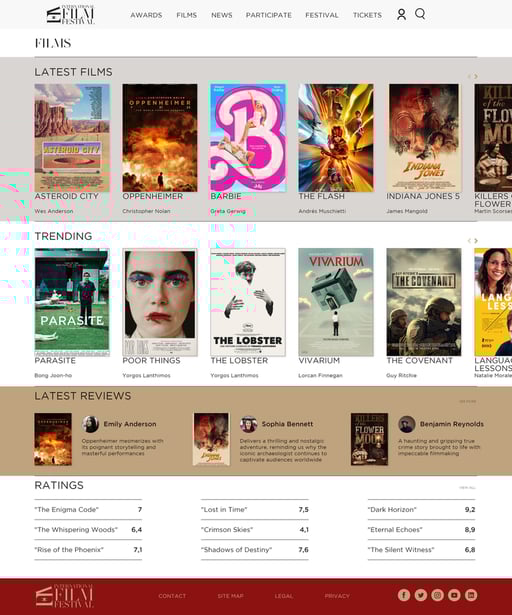The width and height of the screenshot is (512, 615).
Task: Click the director name Lorcan Finnegan
Action: (321, 375)
